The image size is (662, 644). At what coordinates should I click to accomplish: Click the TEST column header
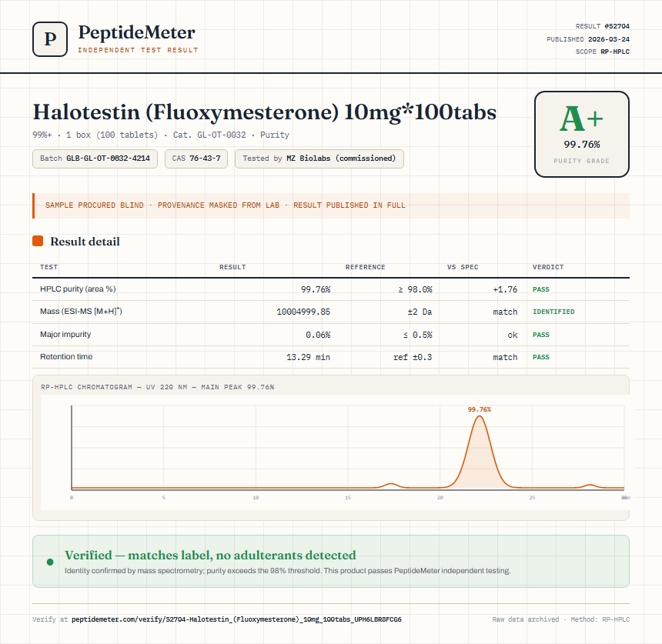(49, 267)
